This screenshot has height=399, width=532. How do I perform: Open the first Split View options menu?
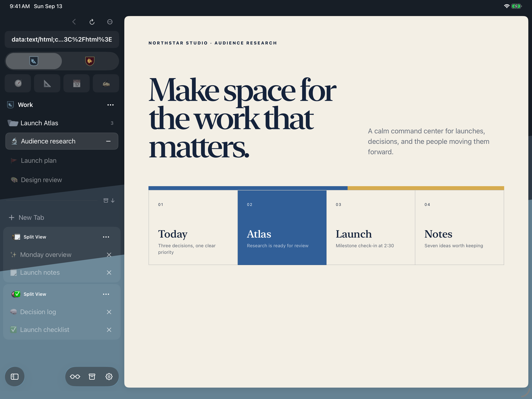(x=106, y=237)
